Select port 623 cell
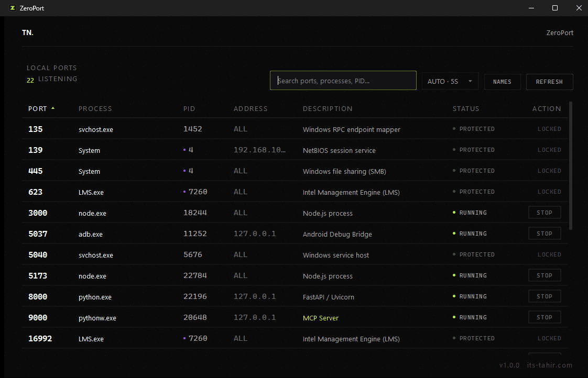This screenshot has width=588, height=378. (36, 192)
